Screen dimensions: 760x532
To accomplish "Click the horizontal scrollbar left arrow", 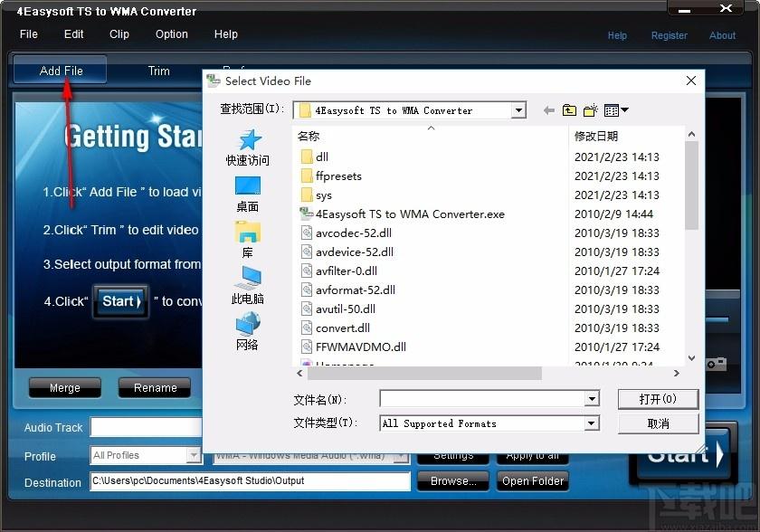I will [299, 373].
